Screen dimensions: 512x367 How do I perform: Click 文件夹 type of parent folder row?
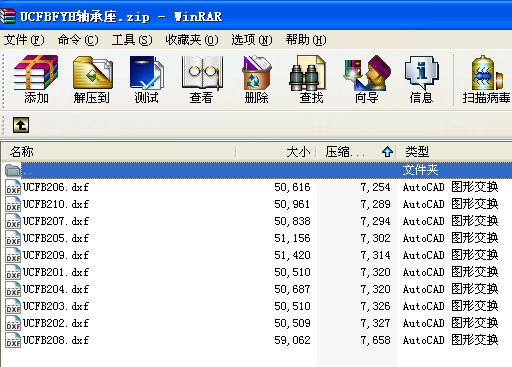[x=420, y=170]
